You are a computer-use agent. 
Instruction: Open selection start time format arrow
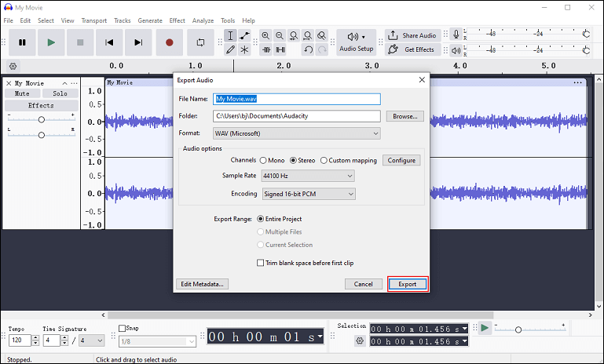pyautogui.click(x=465, y=329)
